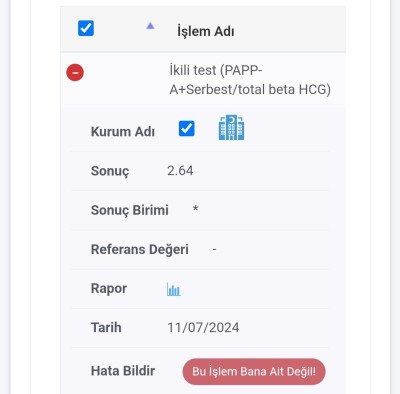Sort by İşlem Adı column header

pyautogui.click(x=205, y=31)
